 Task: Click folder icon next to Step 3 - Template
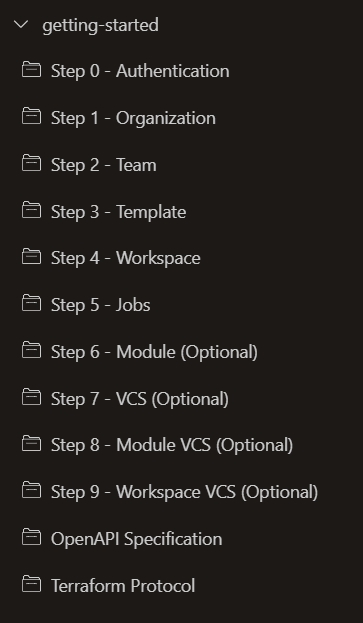coord(31,210)
